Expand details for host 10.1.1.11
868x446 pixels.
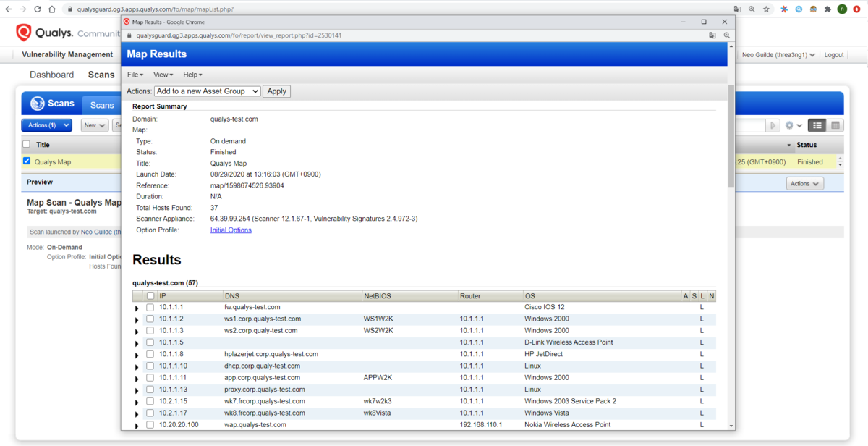point(137,379)
